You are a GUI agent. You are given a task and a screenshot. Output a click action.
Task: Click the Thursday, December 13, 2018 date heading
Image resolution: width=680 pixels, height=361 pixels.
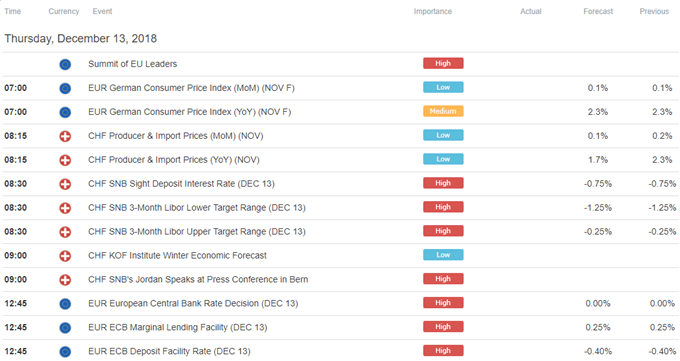point(81,39)
